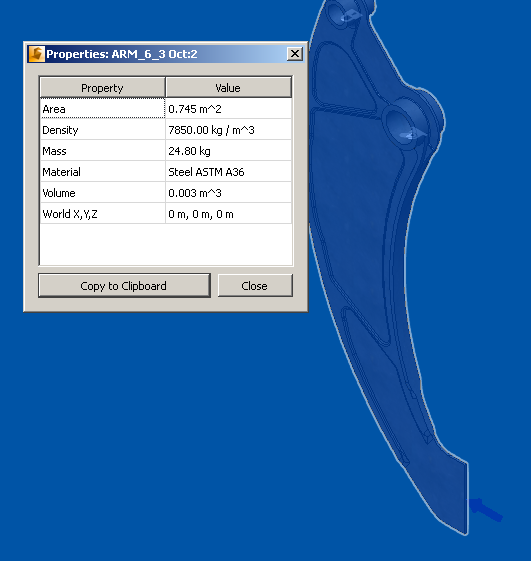Click the Properties: ARM_6_3 Oct:2 title bar
531x561 pixels.
tap(166, 54)
